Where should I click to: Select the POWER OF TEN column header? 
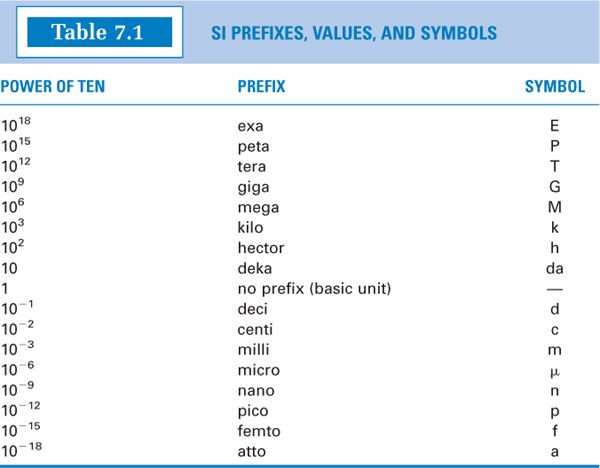pyautogui.click(x=52, y=87)
